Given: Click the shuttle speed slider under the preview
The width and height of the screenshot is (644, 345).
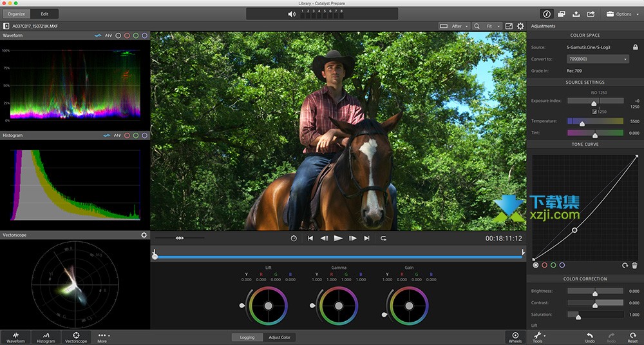Looking at the screenshot, I should (x=180, y=238).
